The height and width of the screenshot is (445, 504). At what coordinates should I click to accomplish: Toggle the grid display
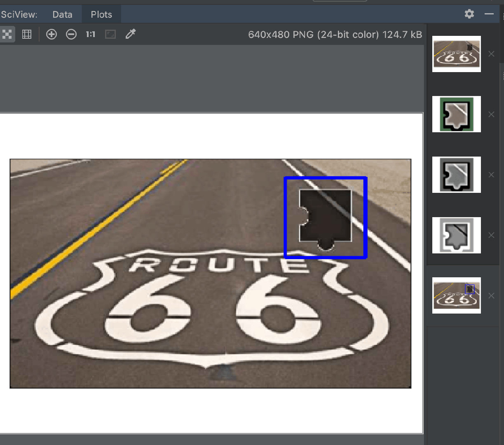coord(27,34)
